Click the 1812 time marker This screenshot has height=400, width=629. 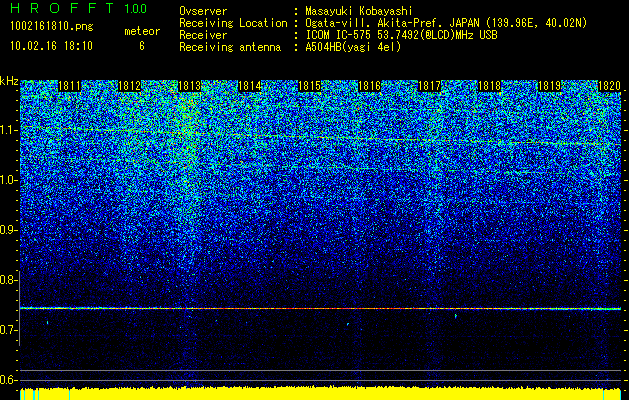tap(130, 86)
